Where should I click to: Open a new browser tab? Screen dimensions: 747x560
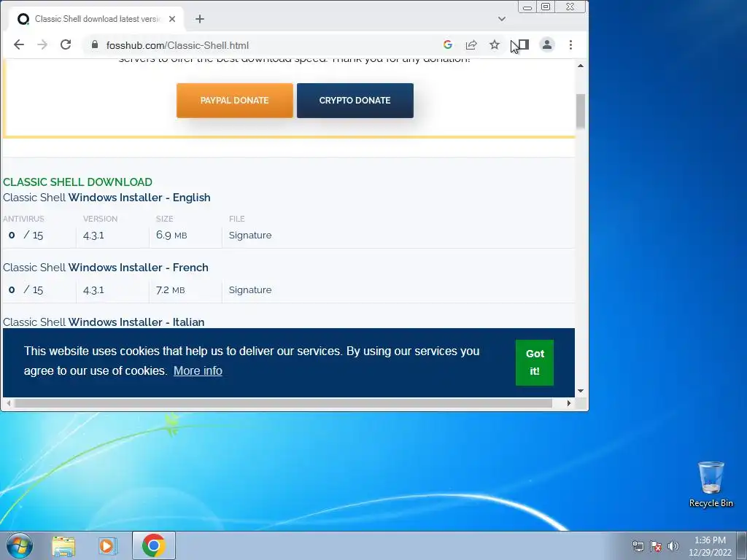click(200, 19)
